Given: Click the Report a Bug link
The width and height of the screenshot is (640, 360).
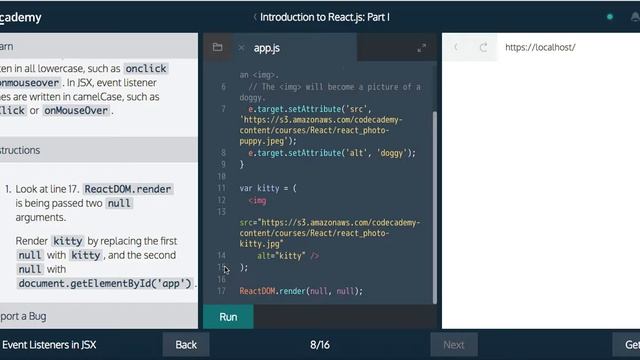Looking at the screenshot, I should pyautogui.click(x=23, y=316).
